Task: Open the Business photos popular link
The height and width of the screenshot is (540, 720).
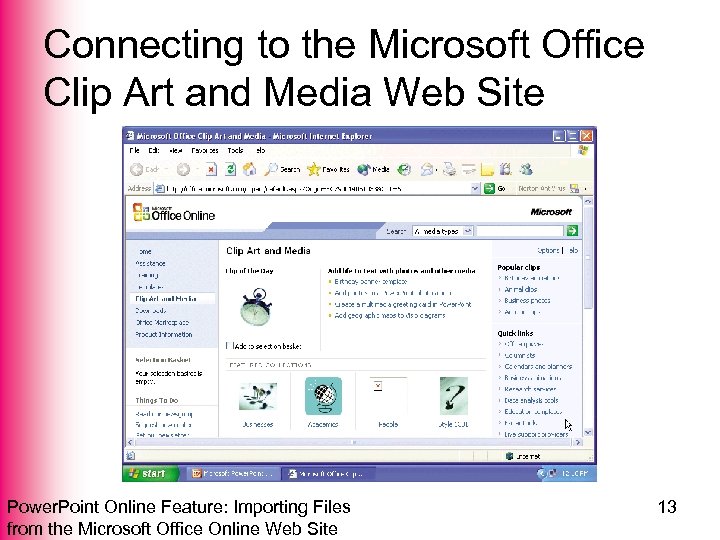Action: tap(527, 300)
